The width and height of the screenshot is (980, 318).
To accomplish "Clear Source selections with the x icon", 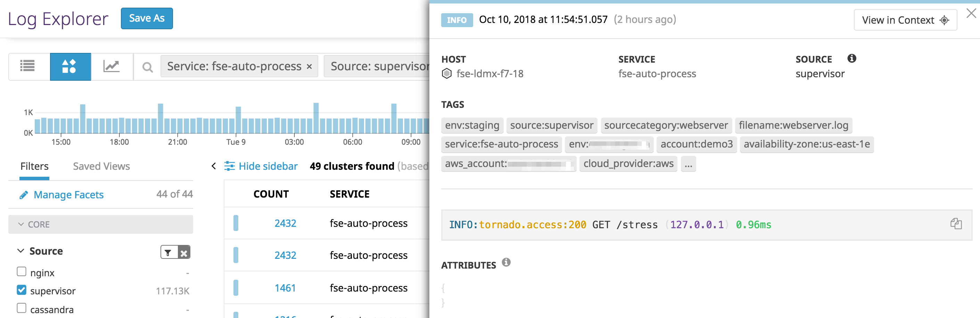I will point(184,252).
